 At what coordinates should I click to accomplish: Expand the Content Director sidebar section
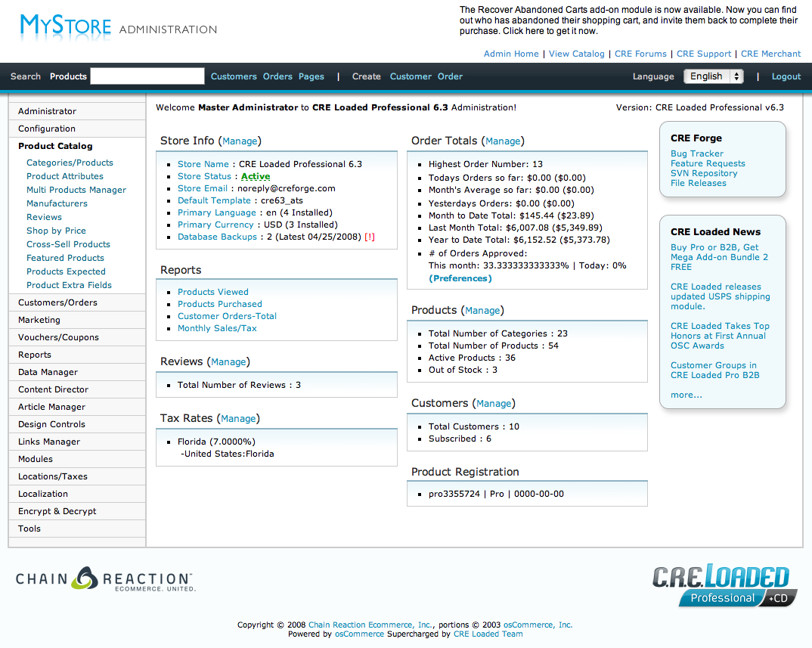click(x=77, y=389)
